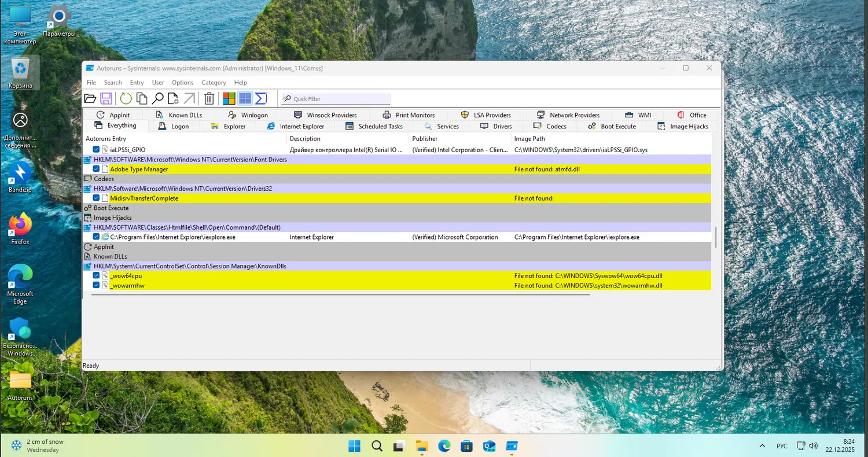868x457 pixels.
Task: Disable the MidisrvTransferComplete checkbox
Action: click(x=97, y=198)
